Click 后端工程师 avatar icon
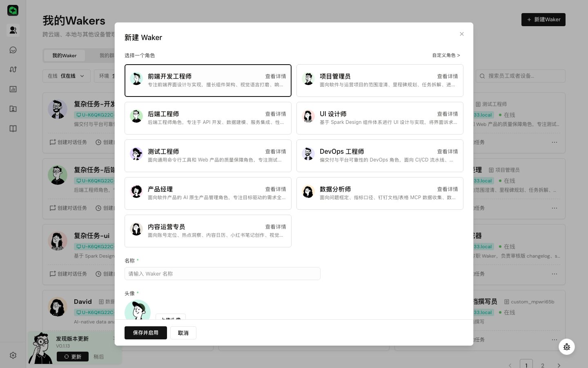 coord(136,117)
